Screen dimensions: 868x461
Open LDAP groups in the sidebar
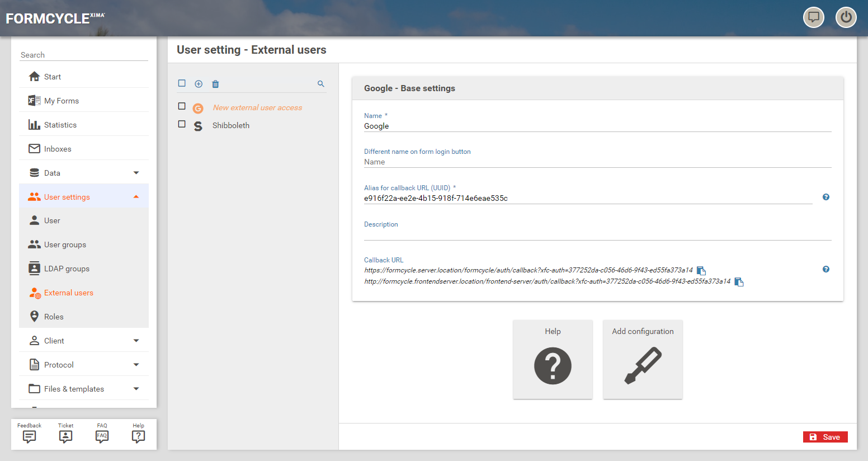67,269
